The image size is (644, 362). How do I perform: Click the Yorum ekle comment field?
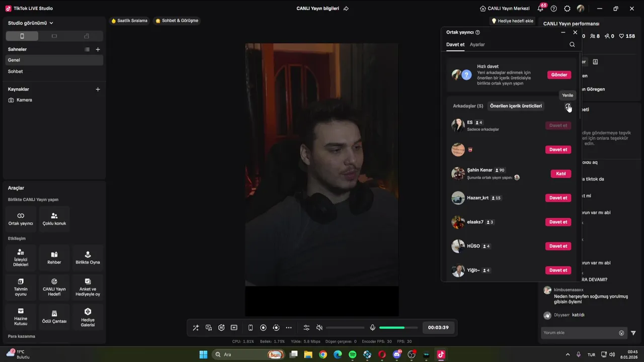tap(584, 333)
